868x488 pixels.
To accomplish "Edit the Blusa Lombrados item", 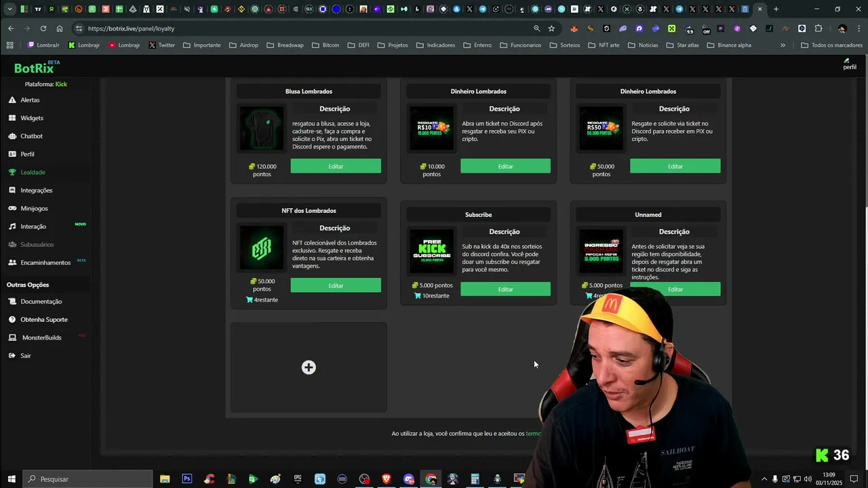I will pos(336,166).
